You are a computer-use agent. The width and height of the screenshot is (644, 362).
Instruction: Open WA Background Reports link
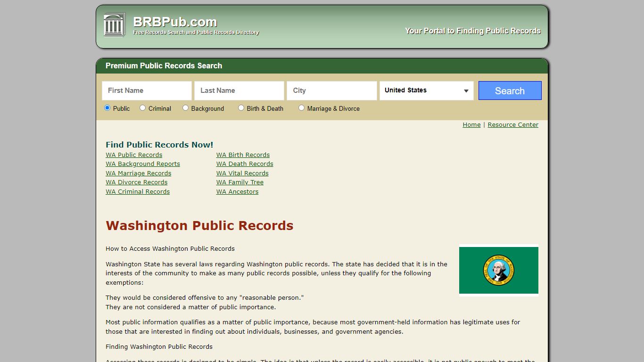(x=143, y=164)
